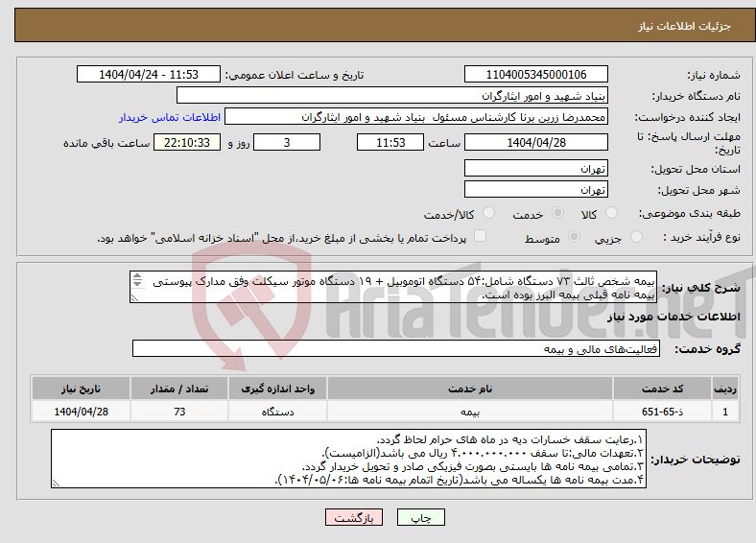Click the اطلاعات خدمات مورد نیاز heading
This screenshot has height=543, width=756.
pyautogui.click(x=673, y=317)
